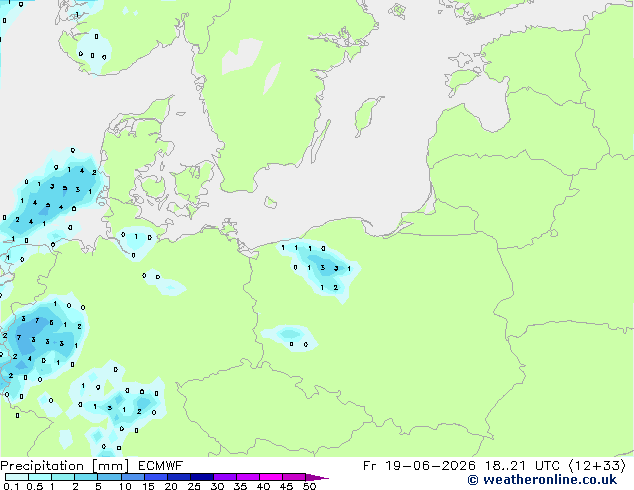
Task: Click the 30–35 mm purple legend swatch
Action: tap(224, 477)
